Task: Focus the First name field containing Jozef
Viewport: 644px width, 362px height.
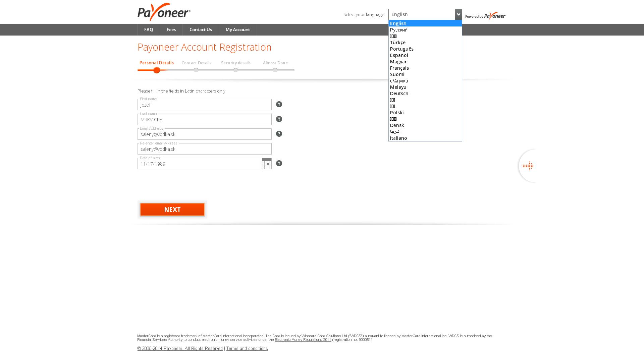Action: coord(205,105)
